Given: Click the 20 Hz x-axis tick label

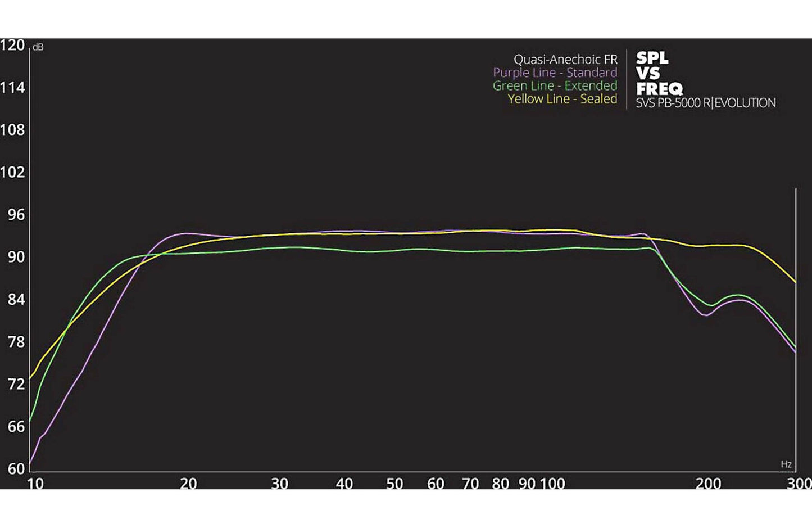Looking at the screenshot, I should [x=188, y=484].
